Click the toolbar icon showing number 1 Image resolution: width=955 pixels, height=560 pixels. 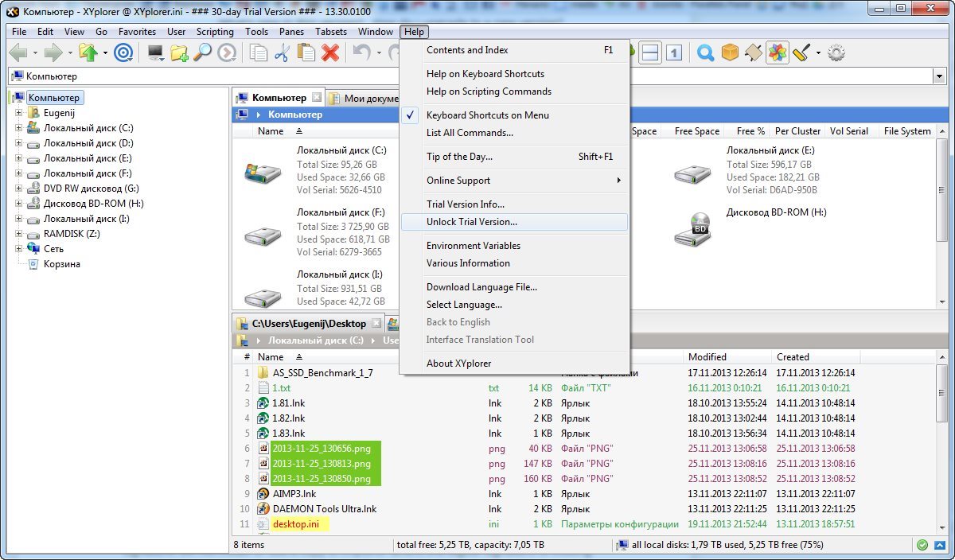click(674, 53)
